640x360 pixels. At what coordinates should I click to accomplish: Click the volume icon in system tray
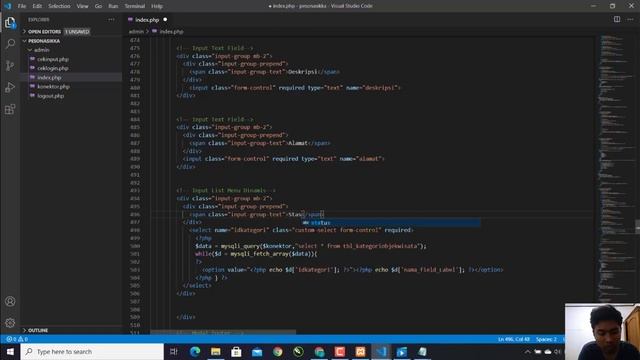coord(558,351)
